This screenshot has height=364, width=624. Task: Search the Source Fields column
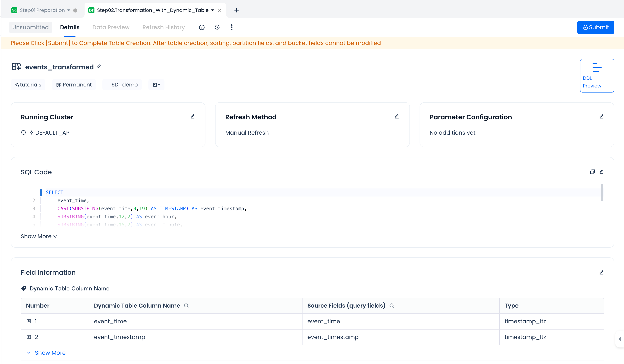click(x=392, y=306)
